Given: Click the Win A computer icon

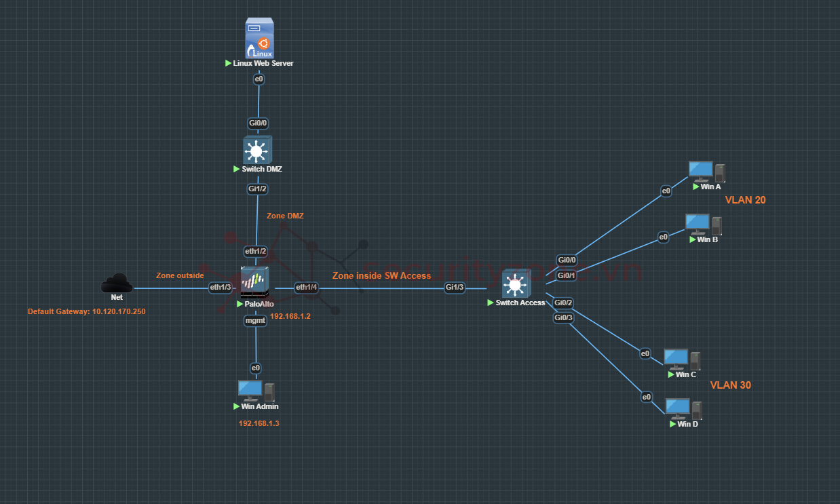Looking at the screenshot, I should pyautogui.click(x=706, y=172).
